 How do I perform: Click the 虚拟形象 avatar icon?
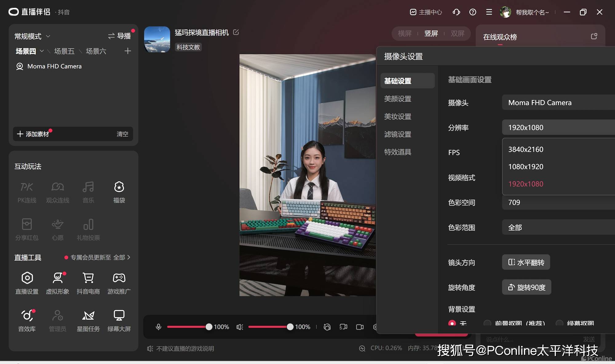click(x=58, y=278)
